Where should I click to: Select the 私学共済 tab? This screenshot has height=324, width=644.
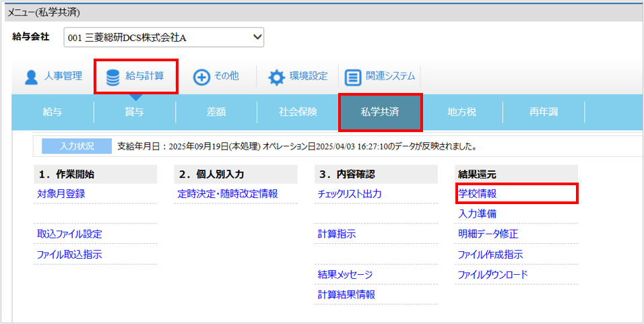pos(380,112)
